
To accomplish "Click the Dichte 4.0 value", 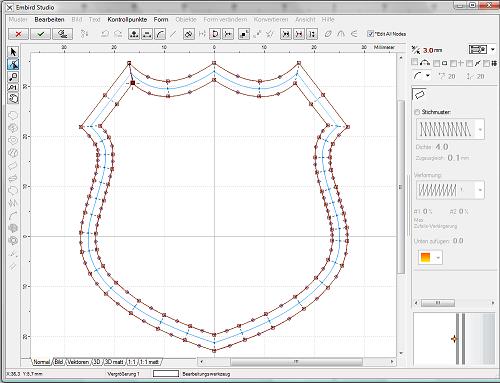I will tap(442, 147).
